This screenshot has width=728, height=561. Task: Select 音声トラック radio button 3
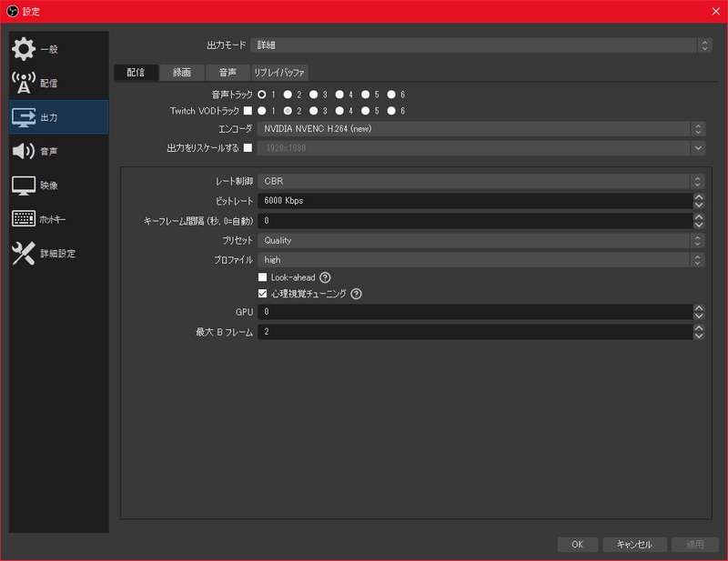point(314,95)
